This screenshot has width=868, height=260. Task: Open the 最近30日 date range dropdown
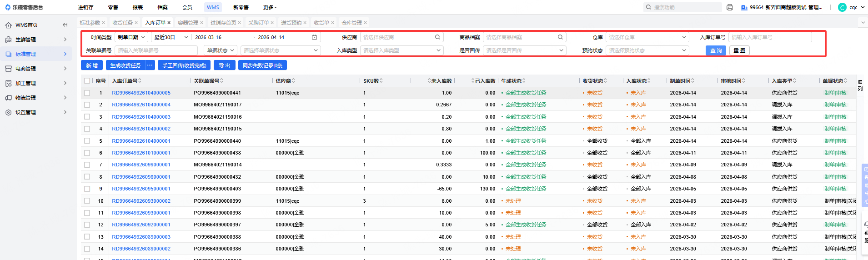point(171,37)
